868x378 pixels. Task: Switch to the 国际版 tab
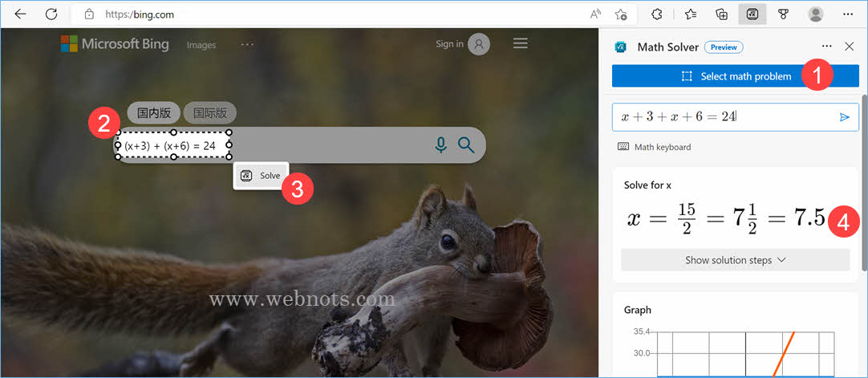[210, 113]
